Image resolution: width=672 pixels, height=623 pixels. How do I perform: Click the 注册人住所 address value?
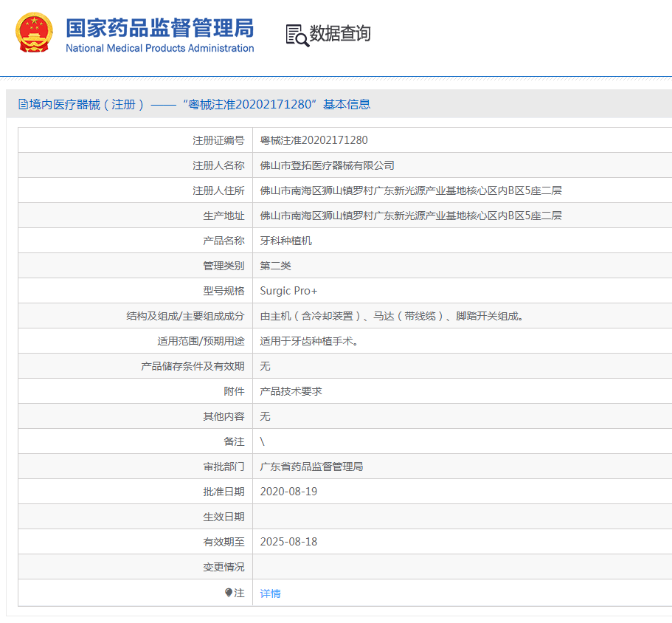(x=411, y=190)
